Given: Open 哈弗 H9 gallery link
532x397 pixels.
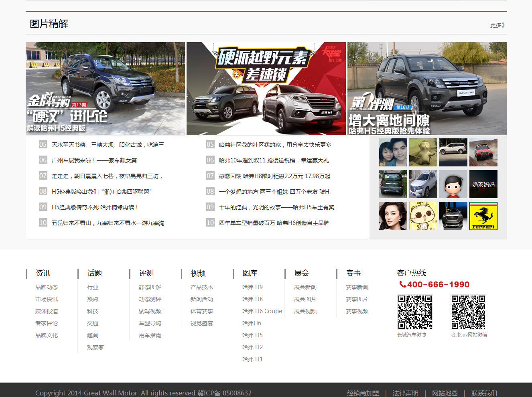Looking at the screenshot, I should pyautogui.click(x=252, y=287).
